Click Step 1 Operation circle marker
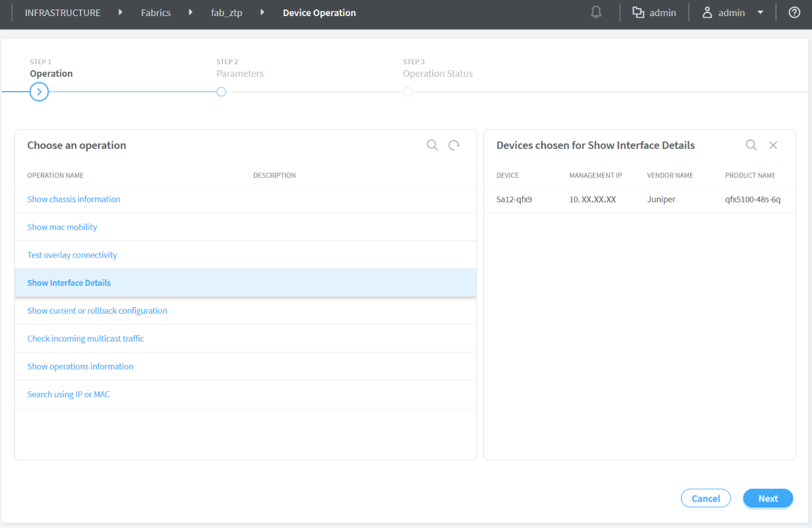Viewport: 812px width, 528px height. (x=39, y=92)
